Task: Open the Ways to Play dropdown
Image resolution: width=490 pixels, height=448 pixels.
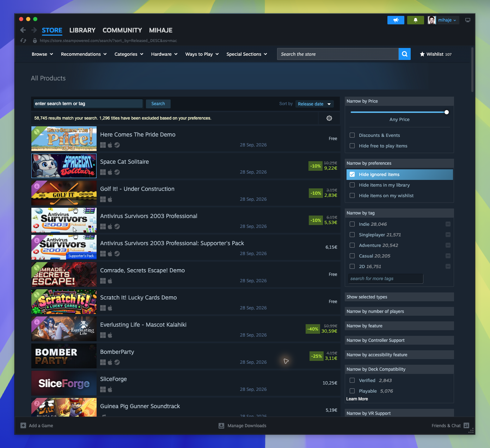Action: tap(202, 54)
